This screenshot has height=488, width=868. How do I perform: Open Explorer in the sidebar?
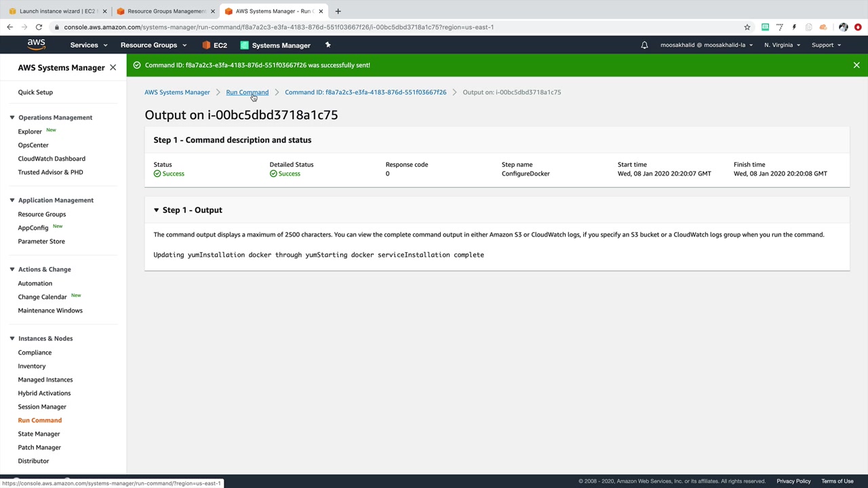(30, 131)
